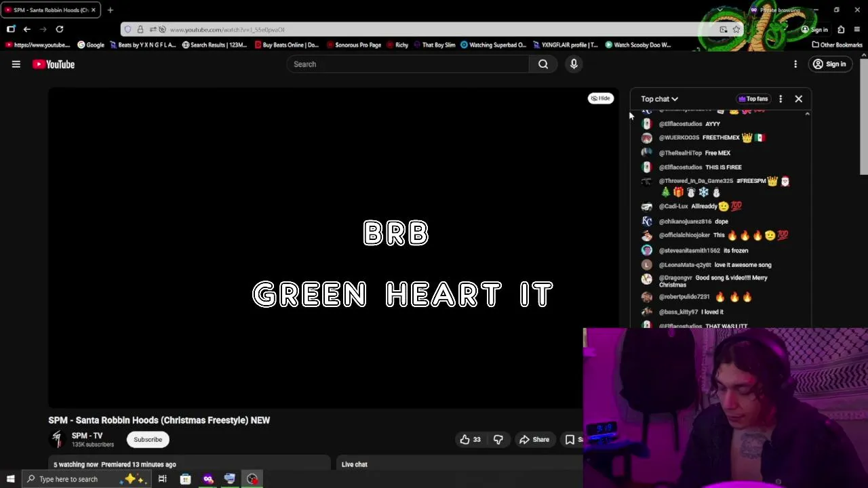This screenshot has height=488, width=868.
Task: Open the Richy bookmark
Action: tap(397, 45)
